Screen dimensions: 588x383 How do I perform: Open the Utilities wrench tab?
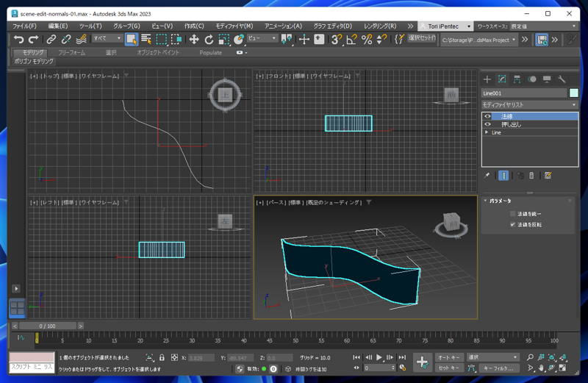[x=562, y=79]
